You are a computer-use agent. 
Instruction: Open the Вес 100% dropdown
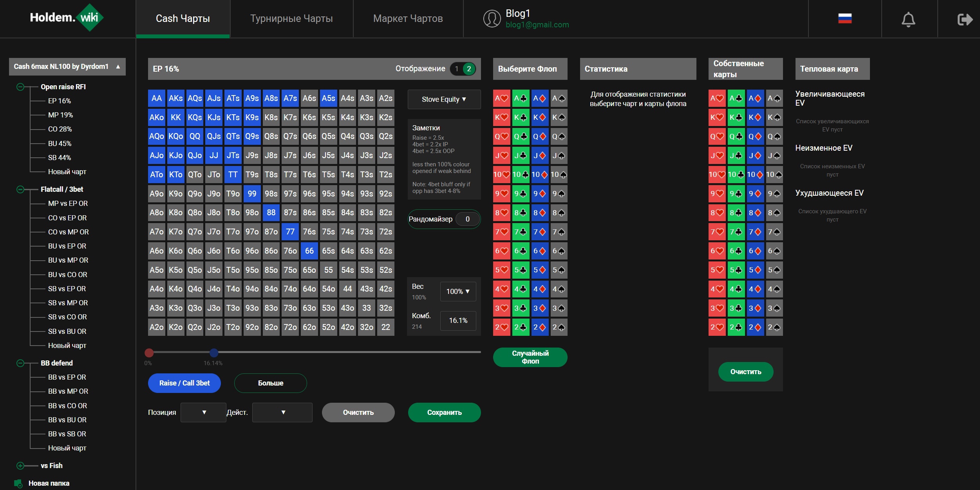tap(458, 292)
